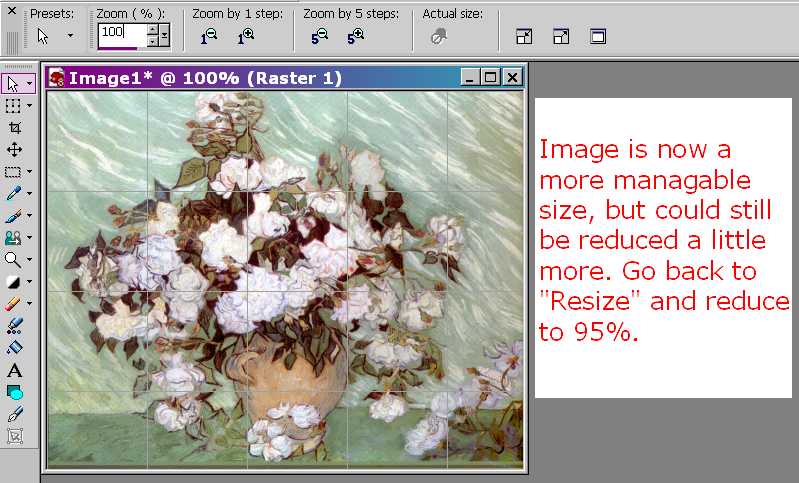This screenshot has width=799, height=483.
Task: Expand the Deform tool flyout arrow
Action: 30,105
